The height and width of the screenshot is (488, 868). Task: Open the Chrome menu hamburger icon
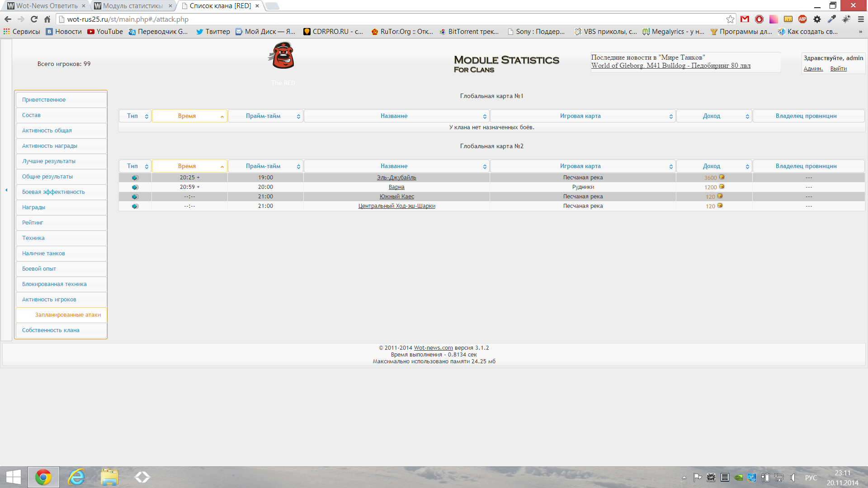[861, 19]
